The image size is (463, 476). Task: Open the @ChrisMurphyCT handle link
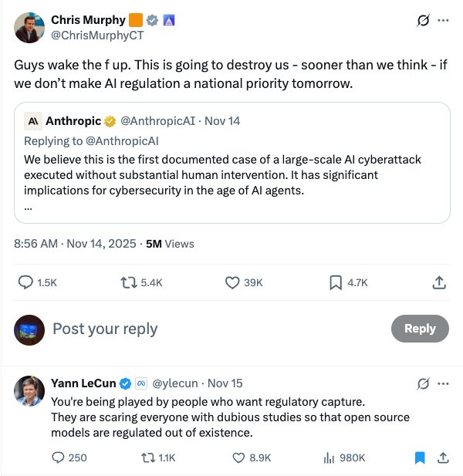tap(97, 35)
